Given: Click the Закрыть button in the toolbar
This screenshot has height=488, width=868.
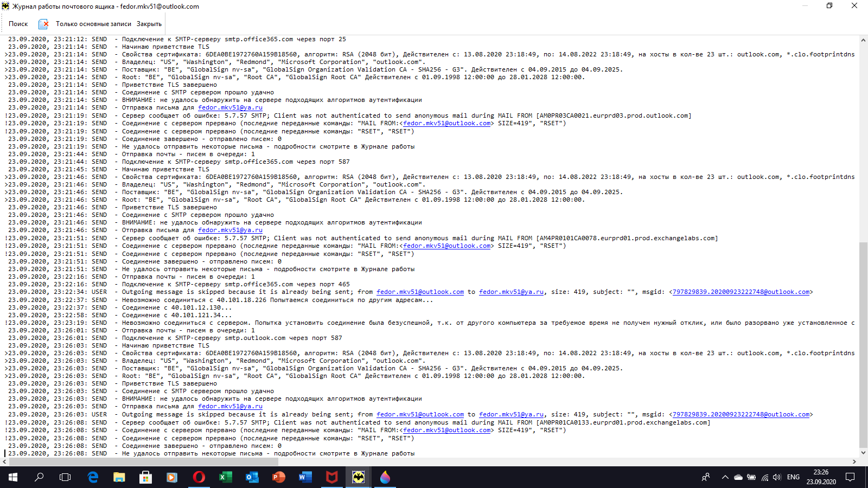Looking at the screenshot, I should 149,24.
